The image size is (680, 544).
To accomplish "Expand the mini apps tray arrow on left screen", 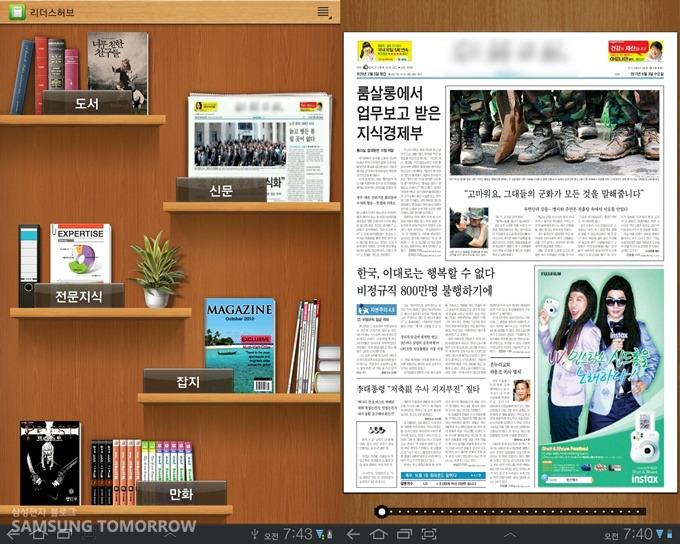I will tap(170, 535).
